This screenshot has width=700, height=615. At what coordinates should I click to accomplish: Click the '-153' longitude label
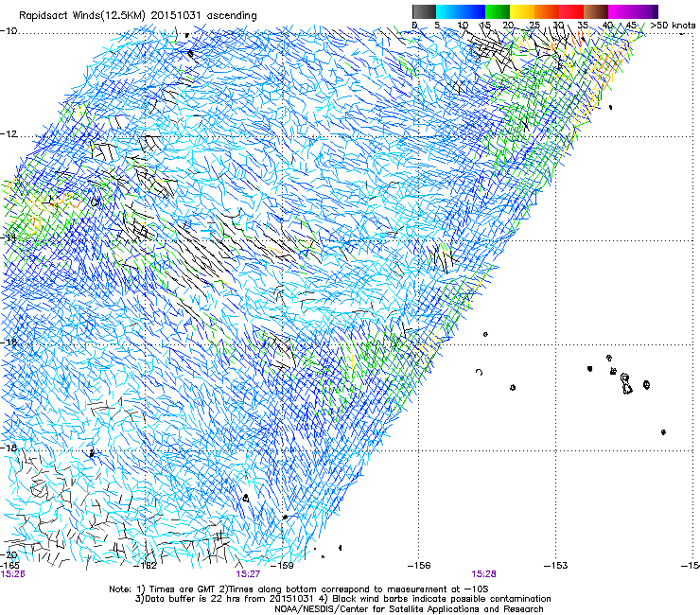coord(556,566)
